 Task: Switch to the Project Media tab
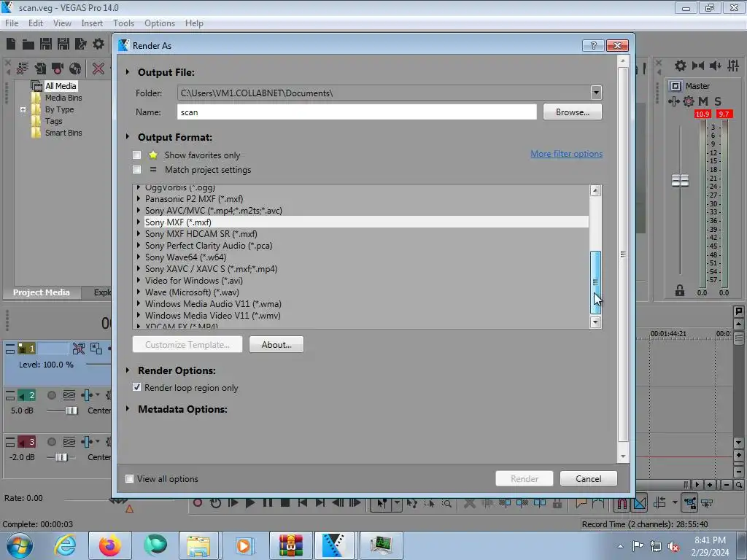pos(42,292)
